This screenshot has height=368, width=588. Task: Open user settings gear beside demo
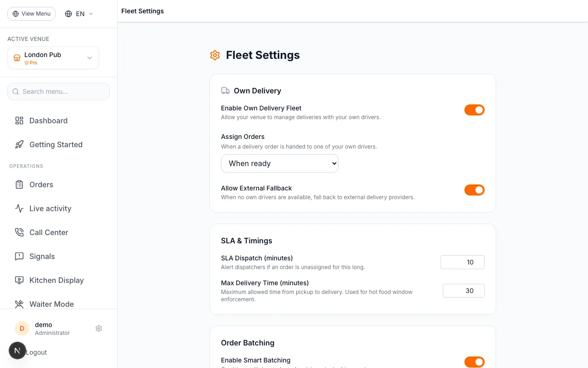pyautogui.click(x=99, y=328)
